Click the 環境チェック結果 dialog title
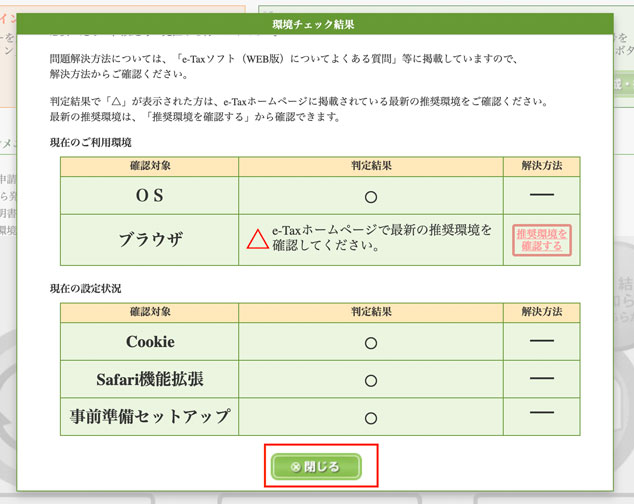Image resolution: width=634 pixels, height=504 pixels. (313, 24)
